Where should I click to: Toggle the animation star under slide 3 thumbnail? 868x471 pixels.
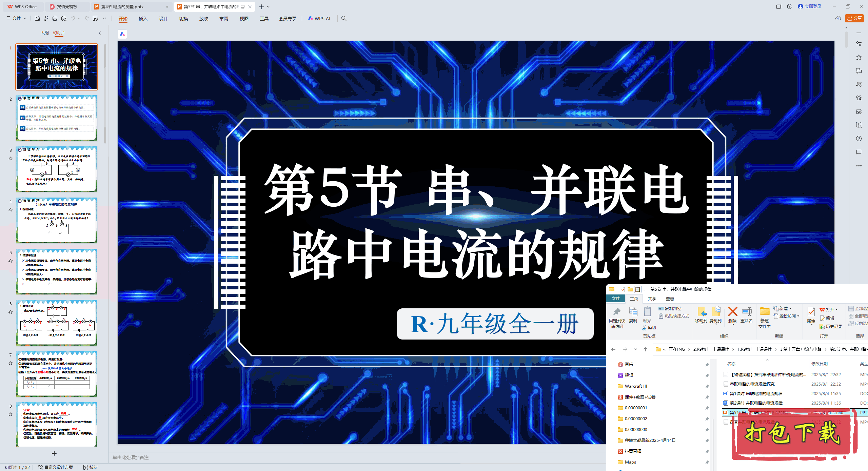point(11,158)
